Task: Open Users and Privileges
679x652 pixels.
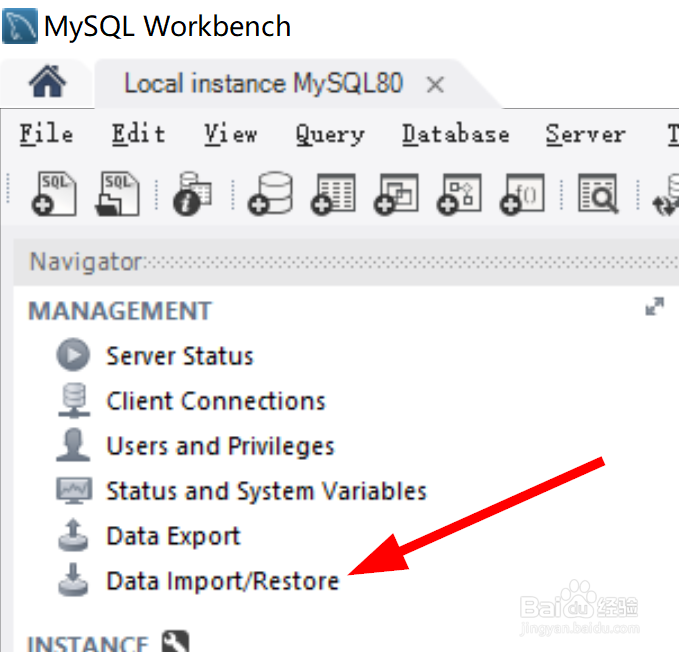Action: point(220,446)
